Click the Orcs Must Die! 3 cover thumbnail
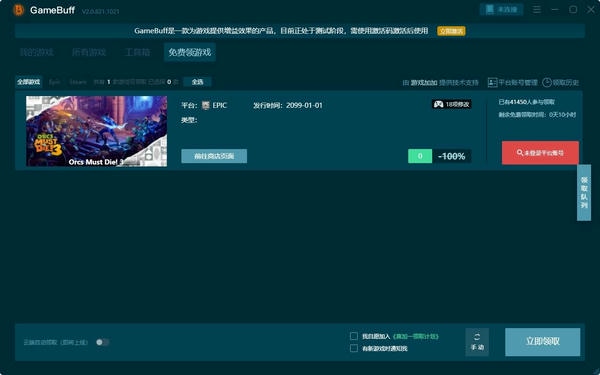Image resolution: width=600 pixels, height=375 pixels. (96, 131)
